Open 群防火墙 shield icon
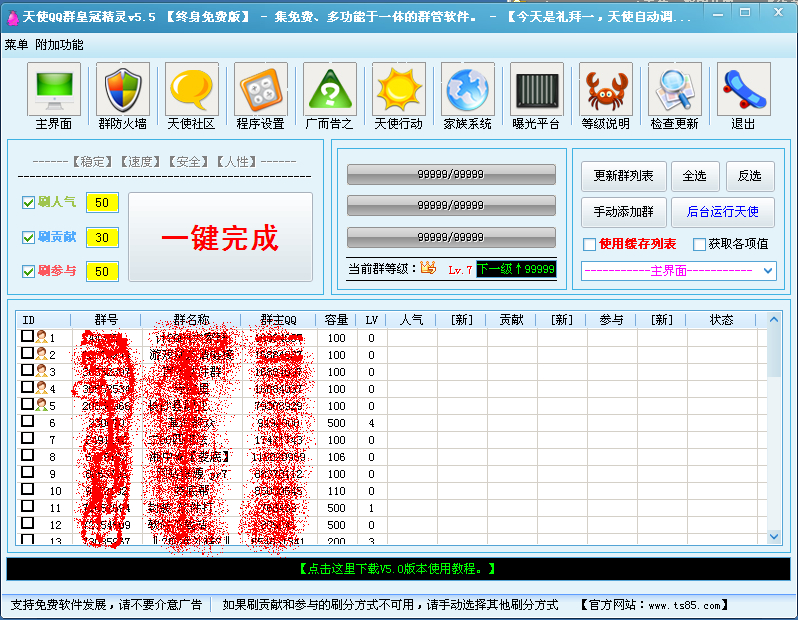 pyautogui.click(x=123, y=89)
